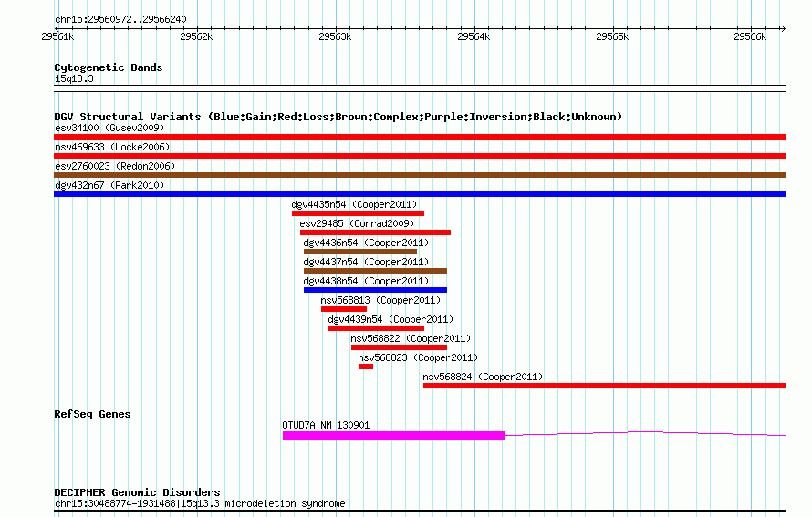
Task: Click the RefSeq Genes track title
Action: [92, 414]
